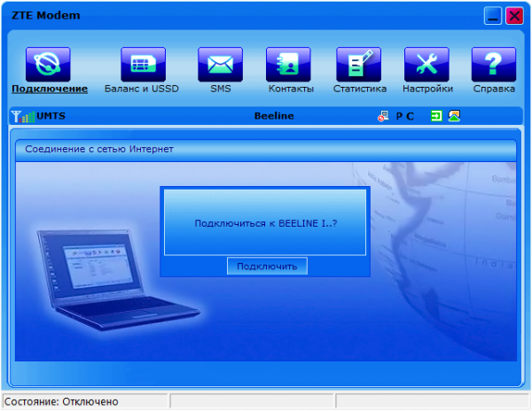This screenshot has height=411, width=532.
Task: Click the green arrow status icon
Action: 436,116
